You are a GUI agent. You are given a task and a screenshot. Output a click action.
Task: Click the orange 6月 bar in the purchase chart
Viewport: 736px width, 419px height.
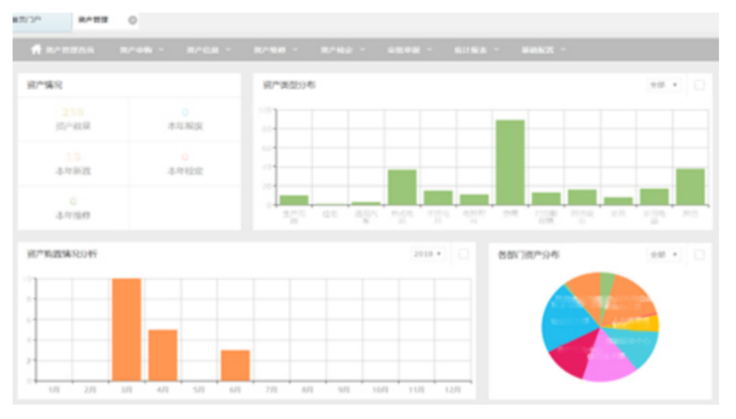click(235, 366)
